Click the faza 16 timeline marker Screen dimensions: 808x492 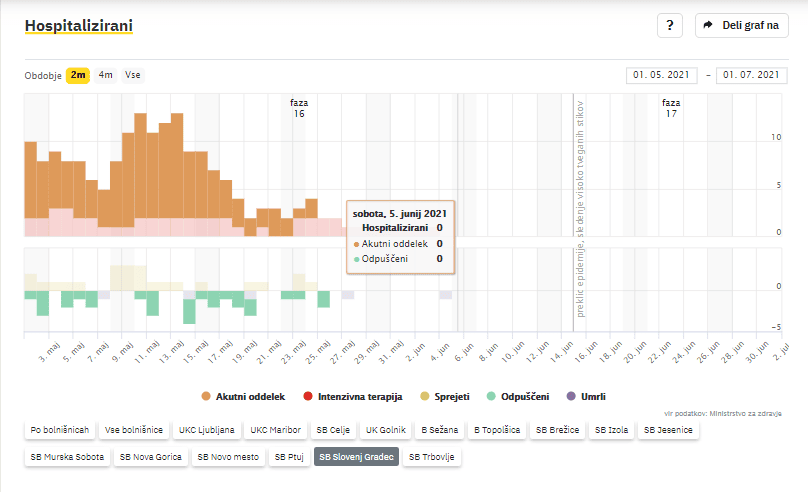coord(298,109)
